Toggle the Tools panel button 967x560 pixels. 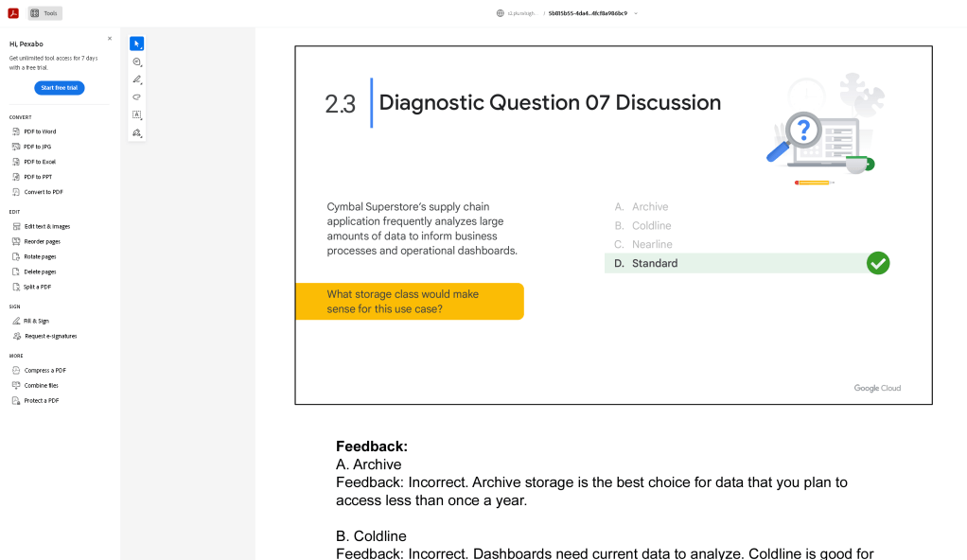(x=44, y=13)
